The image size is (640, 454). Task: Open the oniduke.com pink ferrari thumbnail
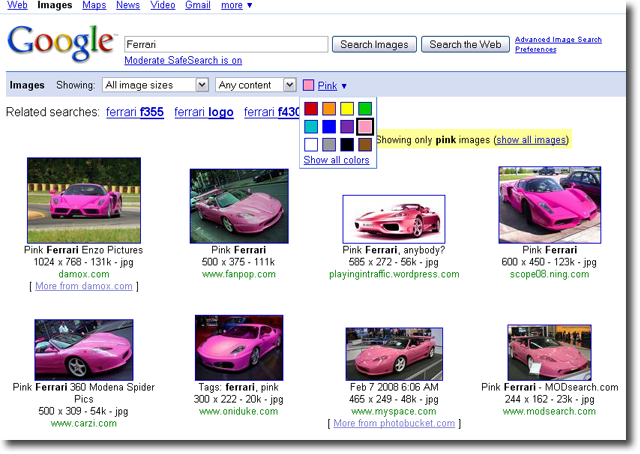239,348
